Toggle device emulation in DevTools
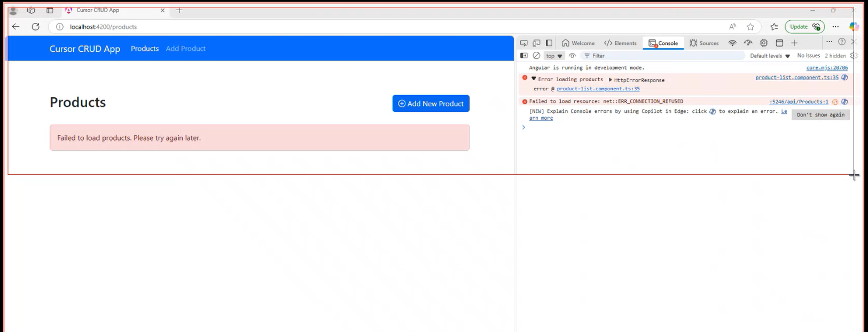This screenshot has width=868, height=332. coord(536,43)
